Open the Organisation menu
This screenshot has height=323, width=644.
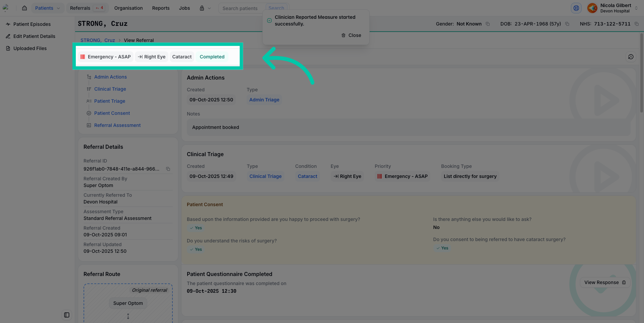coord(128,8)
